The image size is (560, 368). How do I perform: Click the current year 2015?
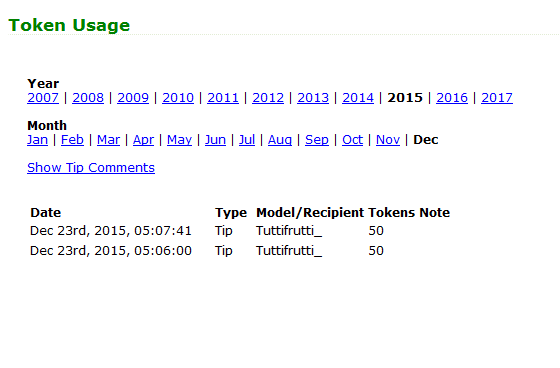click(405, 98)
